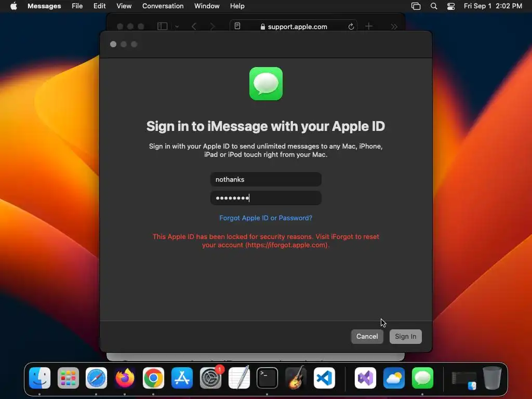Screen dimensions: 532x399
Task: Open TextEdit from the Dock
Action: pyautogui.click(x=239, y=378)
